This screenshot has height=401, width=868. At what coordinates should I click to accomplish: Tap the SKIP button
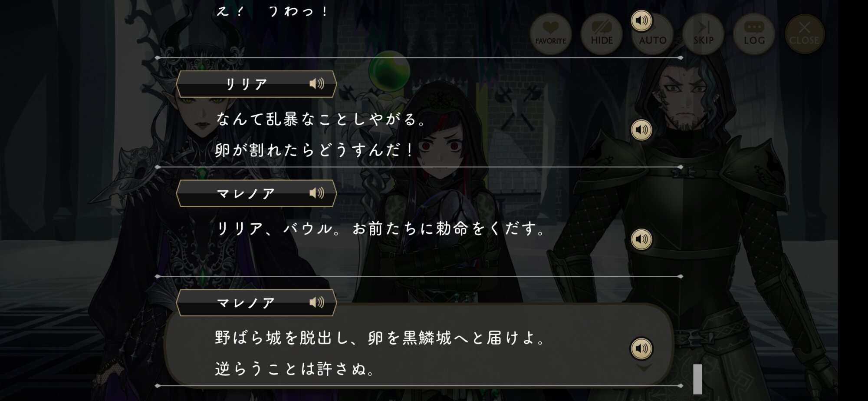pos(703,34)
